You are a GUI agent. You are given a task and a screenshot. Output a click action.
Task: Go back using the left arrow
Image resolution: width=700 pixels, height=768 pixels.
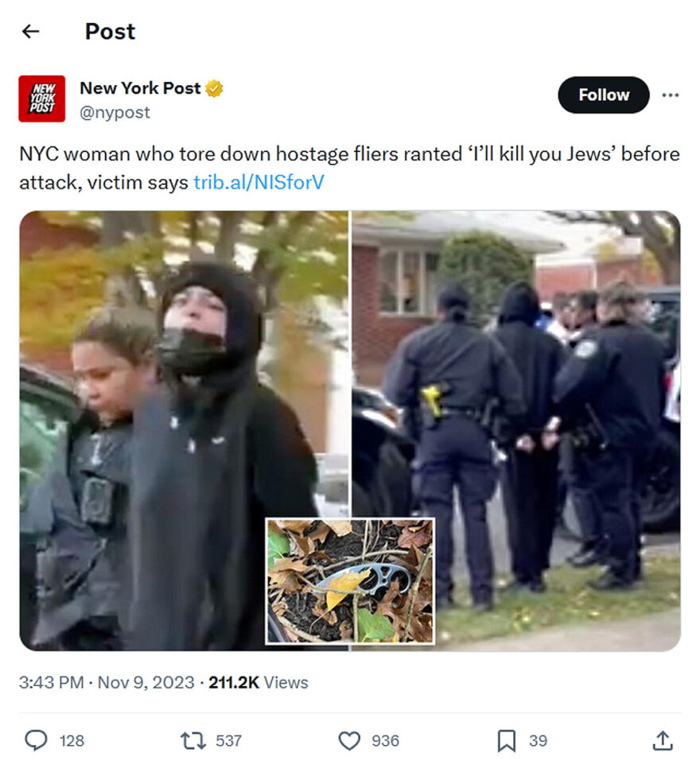(x=30, y=31)
